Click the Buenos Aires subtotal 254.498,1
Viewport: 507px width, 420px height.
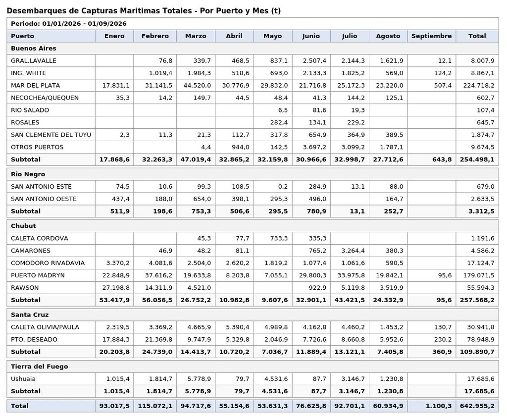[477, 159]
